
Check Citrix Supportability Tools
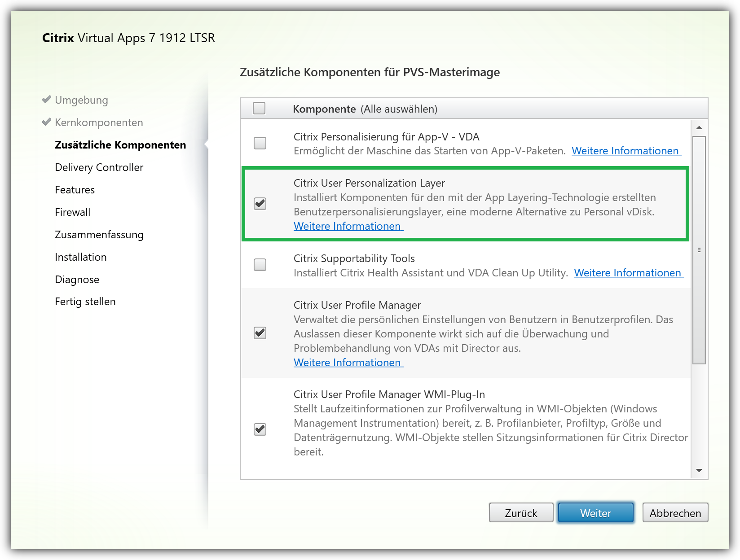[260, 265]
